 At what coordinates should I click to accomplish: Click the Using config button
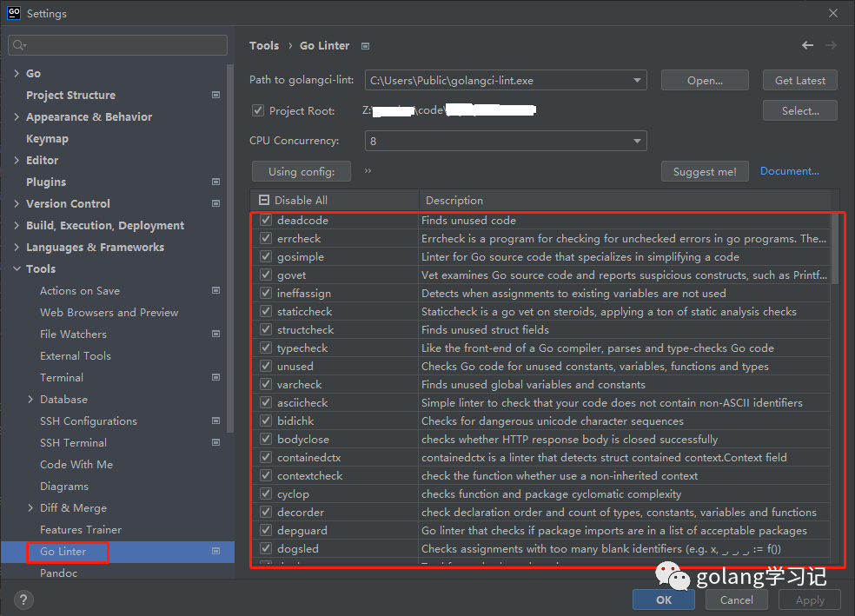[x=302, y=171]
